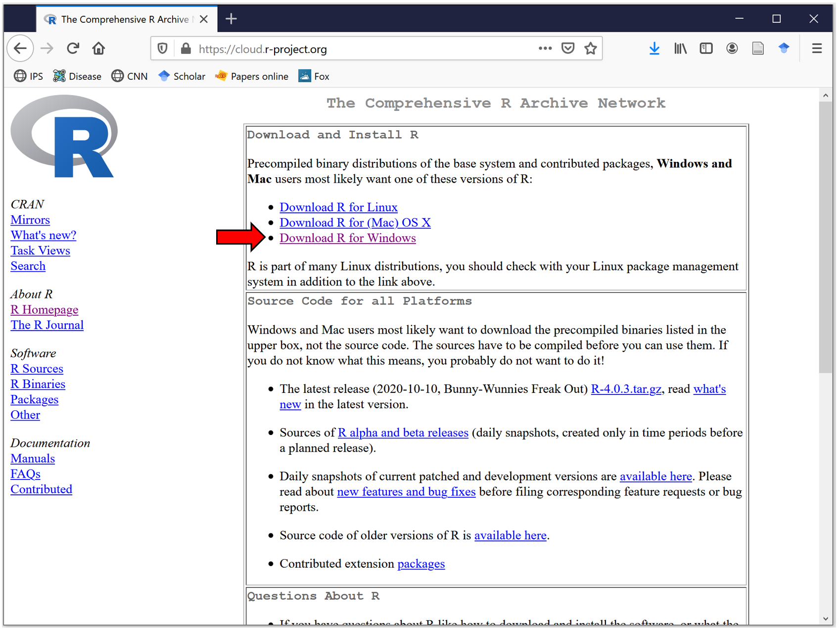This screenshot has height=629, width=840.
Task: Toggle the sidebar view
Action: pos(706,48)
